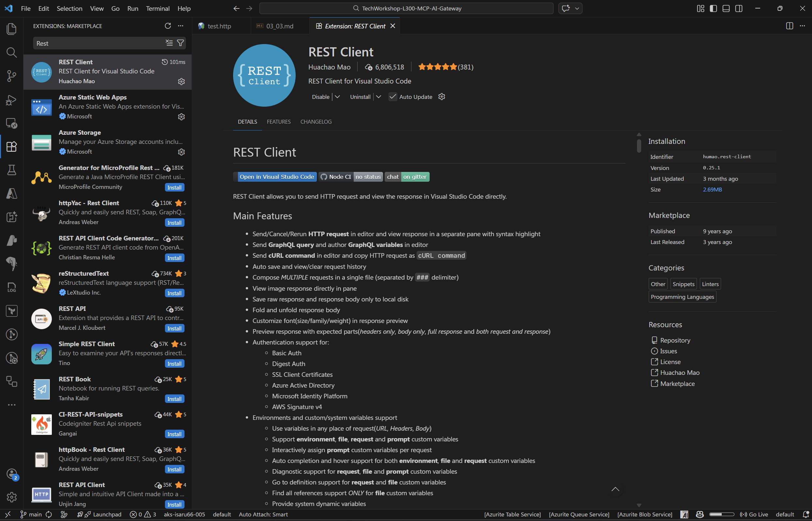Open manage gear for REST Client list item
The width and height of the screenshot is (812, 521).
click(x=181, y=82)
